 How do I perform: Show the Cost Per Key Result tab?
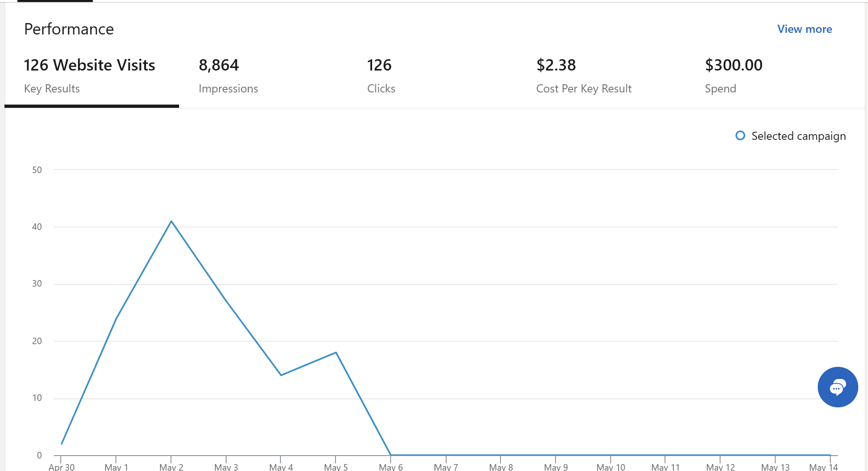(584, 76)
